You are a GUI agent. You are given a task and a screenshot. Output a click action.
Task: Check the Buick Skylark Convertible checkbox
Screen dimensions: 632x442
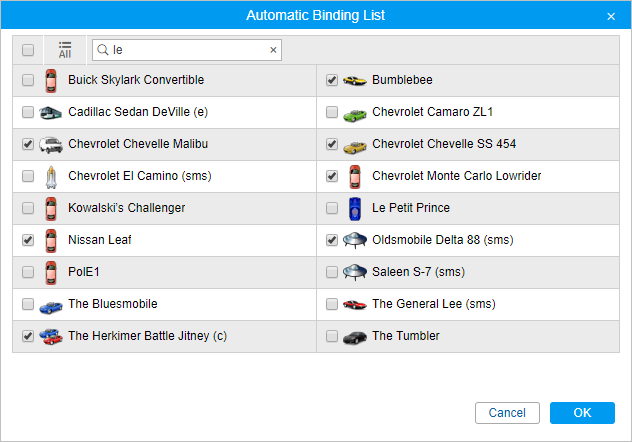(27, 80)
